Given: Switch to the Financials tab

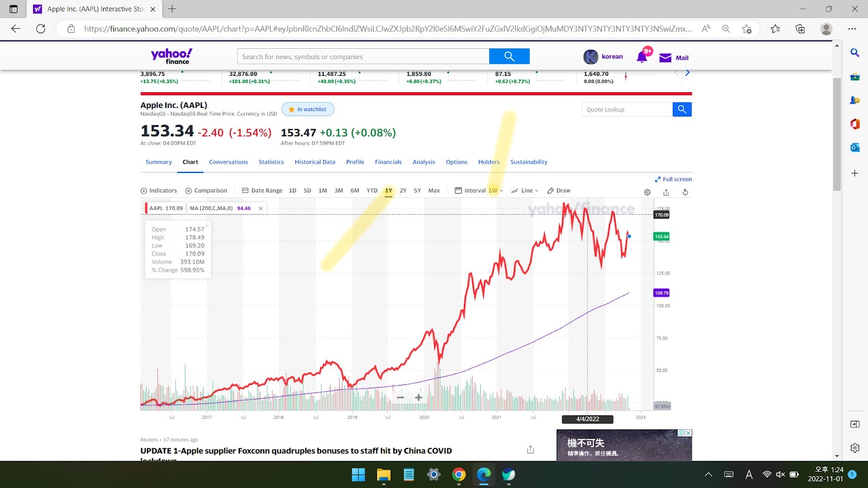Looking at the screenshot, I should click(388, 162).
